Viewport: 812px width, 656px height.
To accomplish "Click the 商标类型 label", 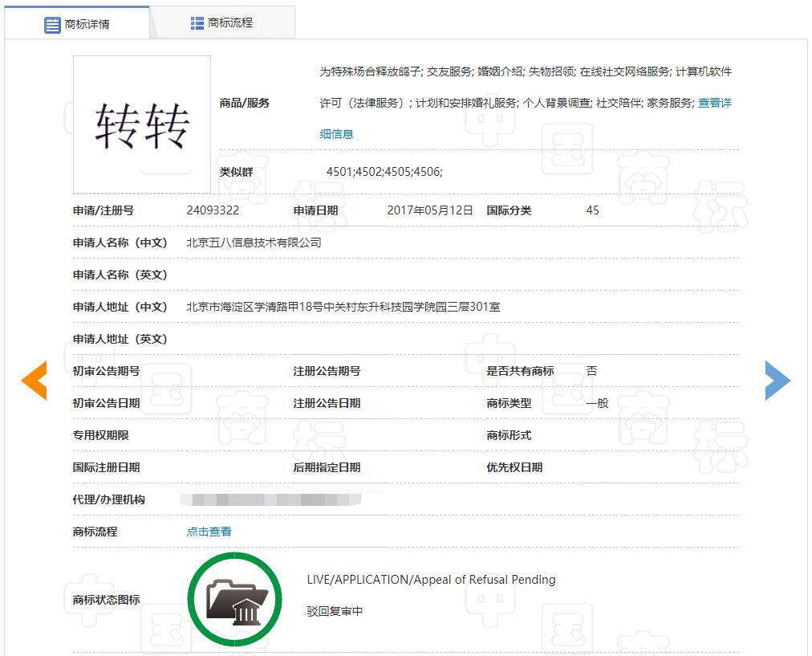I will [509, 403].
